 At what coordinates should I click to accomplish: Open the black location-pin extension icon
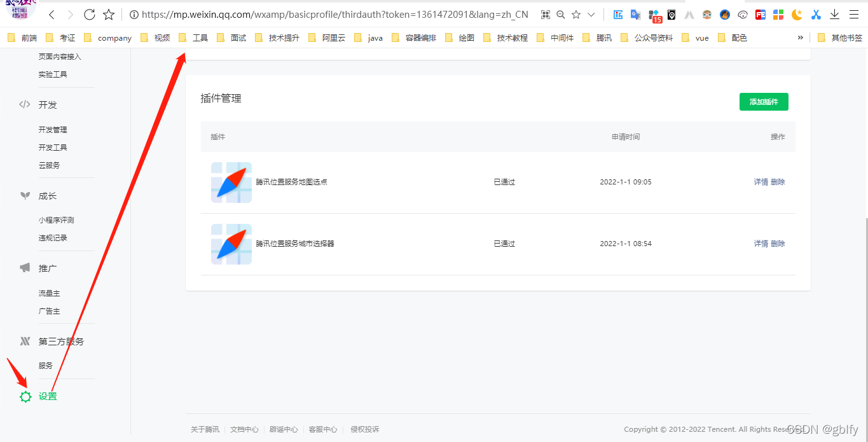(672, 14)
